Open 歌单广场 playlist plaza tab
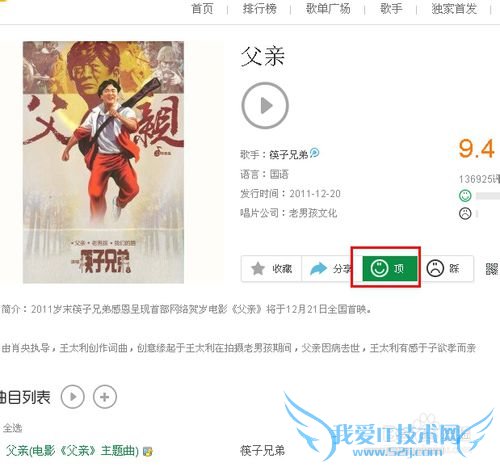Screen dimensions: 500x467 pyautogui.click(x=328, y=8)
